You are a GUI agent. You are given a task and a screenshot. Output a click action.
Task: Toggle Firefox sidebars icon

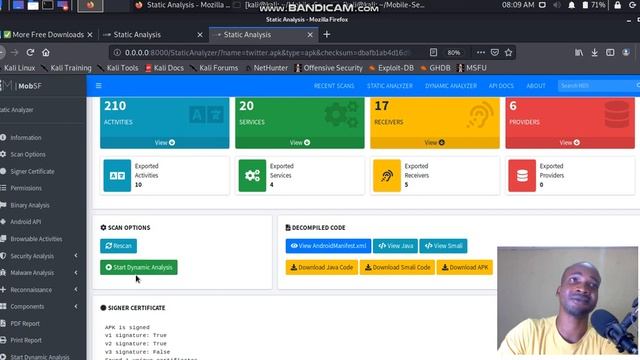click(x=610, y=53)
